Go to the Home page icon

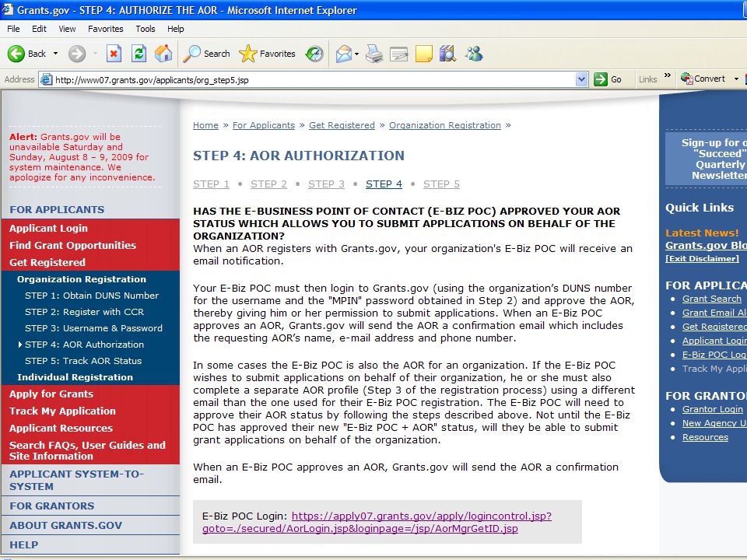163,54
